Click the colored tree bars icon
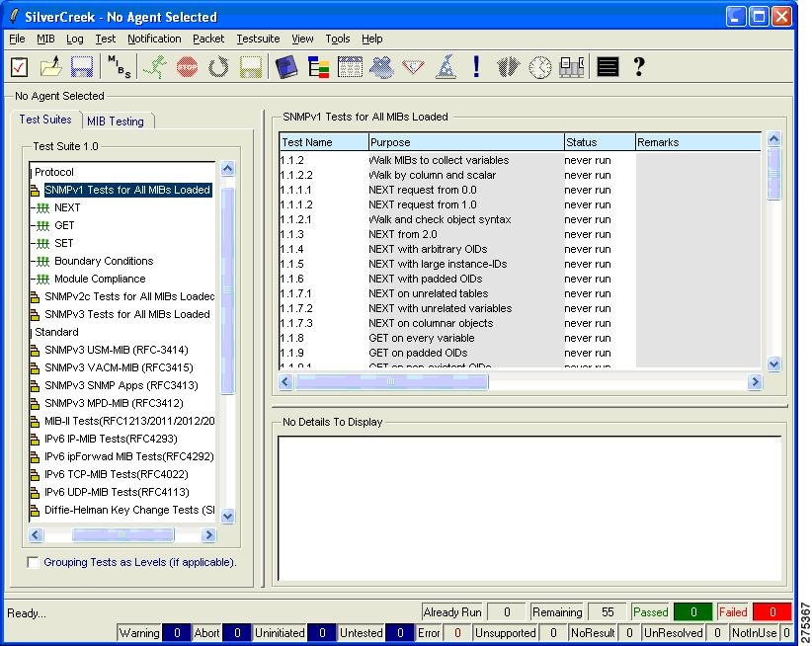This screenshot has width=812, height=646. (x=318, y=67)
